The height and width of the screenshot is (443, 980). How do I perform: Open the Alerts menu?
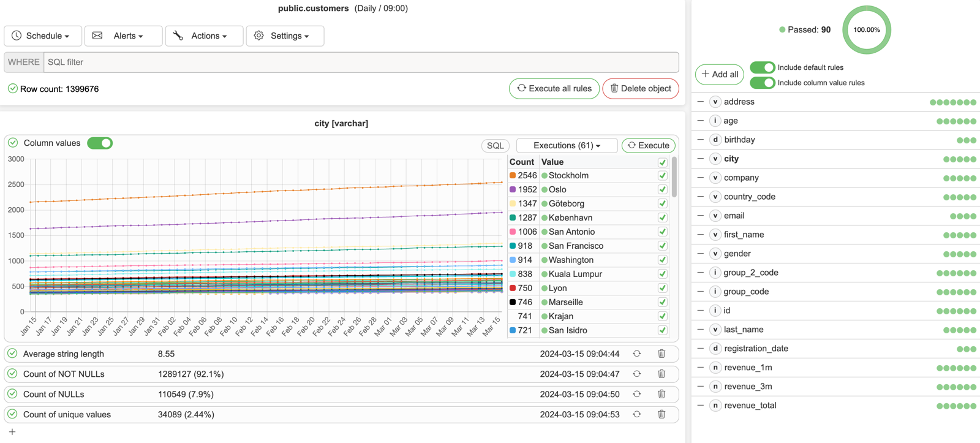pos(123,36)
